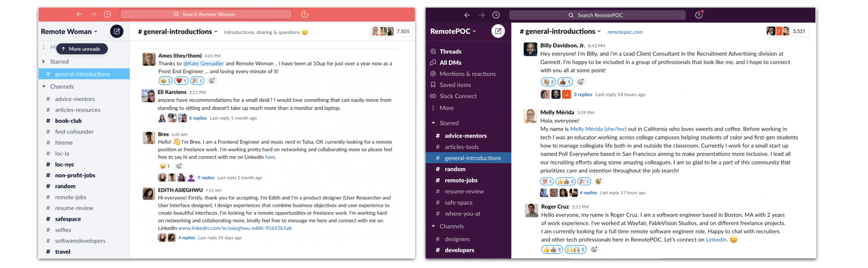Image resolution: width=868 pixels, height=268 pixels.
Task: View 7,505 members in Remote Woman channel
Action: pos(391,31)
